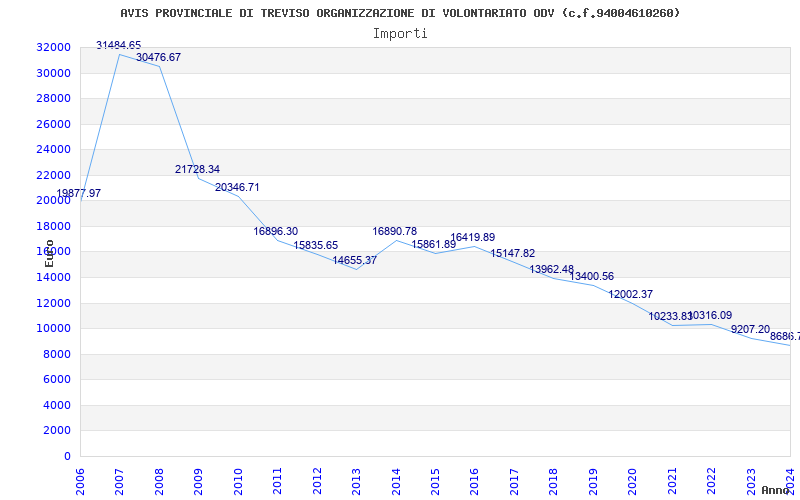The image size is (800, 500).
Task: Click the x-axis year 2015
Action: coord(435,481)
